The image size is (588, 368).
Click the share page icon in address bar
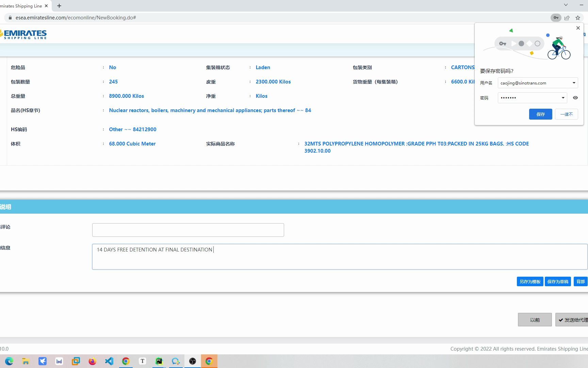pyautogui.click(x=567, y=18)
